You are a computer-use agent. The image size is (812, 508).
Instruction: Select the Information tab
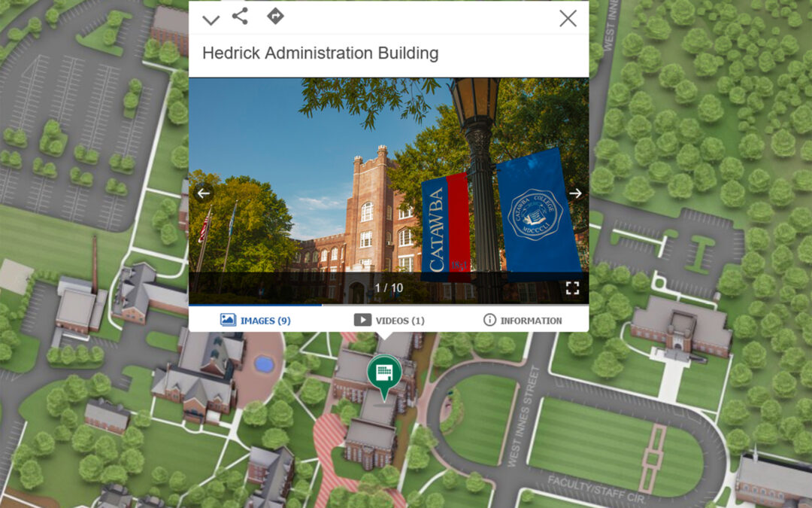[x=522, y=320]
